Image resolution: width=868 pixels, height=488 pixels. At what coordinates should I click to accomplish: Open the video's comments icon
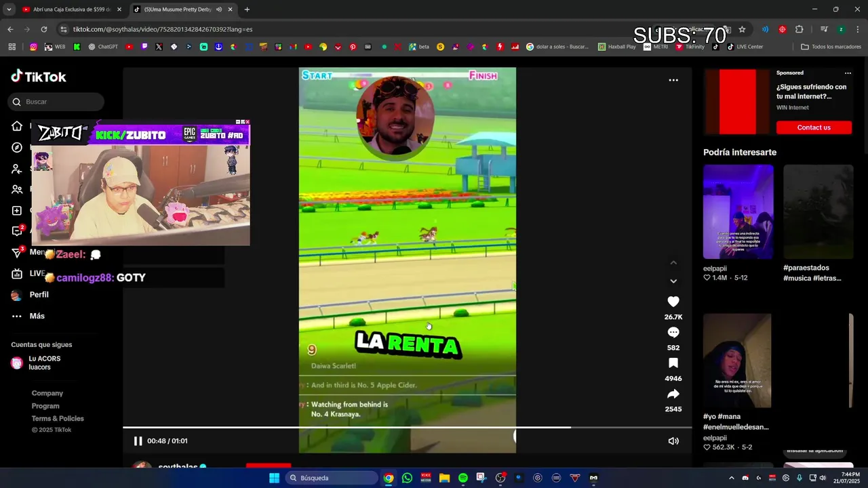point(673,332)
